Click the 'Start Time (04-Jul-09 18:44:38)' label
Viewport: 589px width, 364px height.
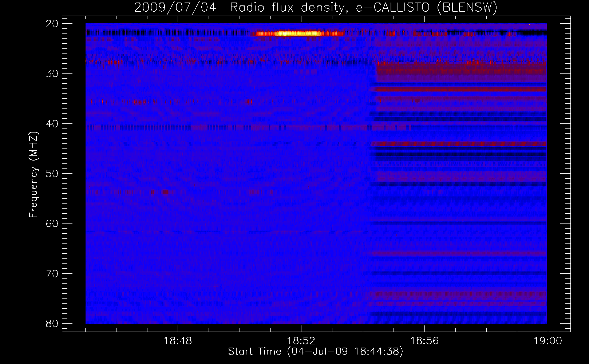point(316,352)
